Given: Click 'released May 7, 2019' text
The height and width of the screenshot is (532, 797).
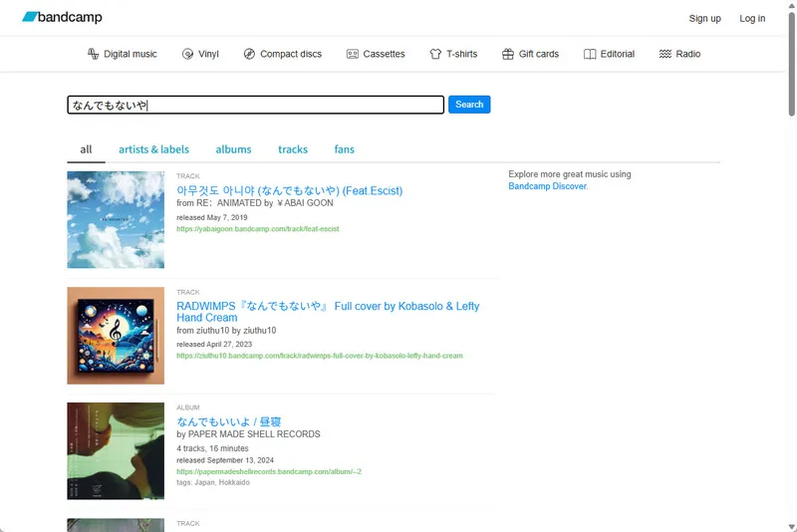Looking at the screenshot, I should coord(212,217).
